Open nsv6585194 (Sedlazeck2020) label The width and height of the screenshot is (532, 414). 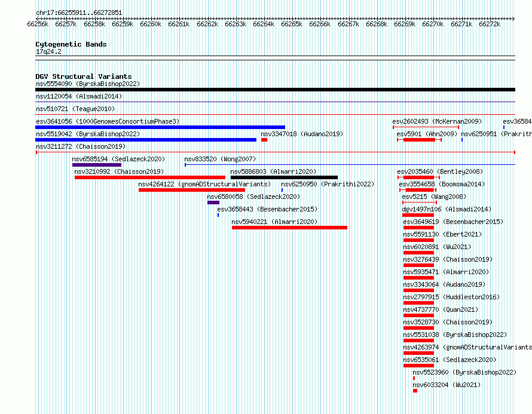pyautogui.click(x=118, y=159)
